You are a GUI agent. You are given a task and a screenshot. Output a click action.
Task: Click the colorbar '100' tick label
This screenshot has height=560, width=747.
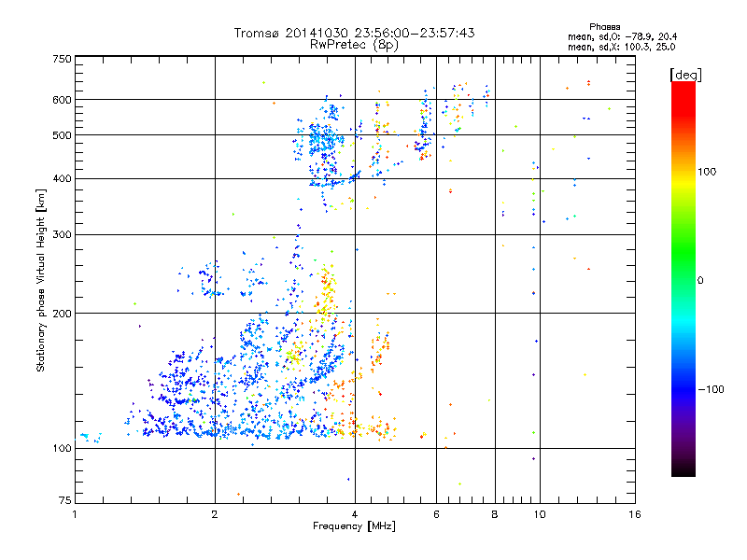[x=707, y=172]
